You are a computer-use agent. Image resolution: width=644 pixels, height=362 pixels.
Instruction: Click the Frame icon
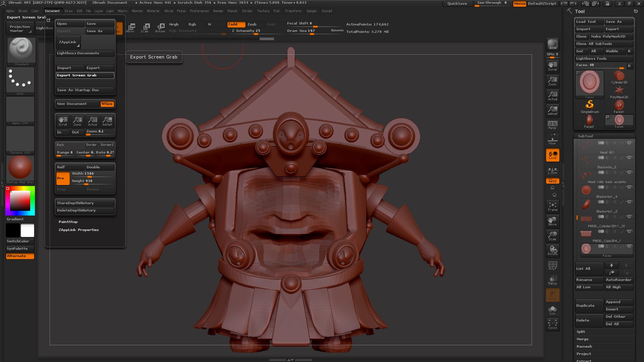(x=553, y=206)
